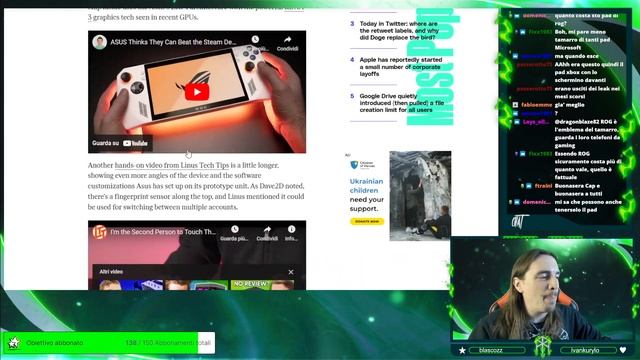
Task: Open Today in Twitter retweet labels article
Action: (x=399, y=31)
